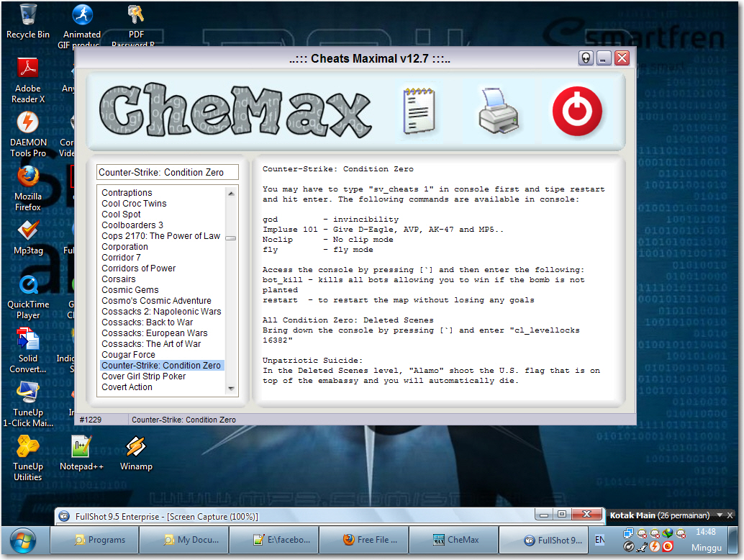Click the Windows Start orb
Viewport: 744px width, 560px height.
coord(23,540)
